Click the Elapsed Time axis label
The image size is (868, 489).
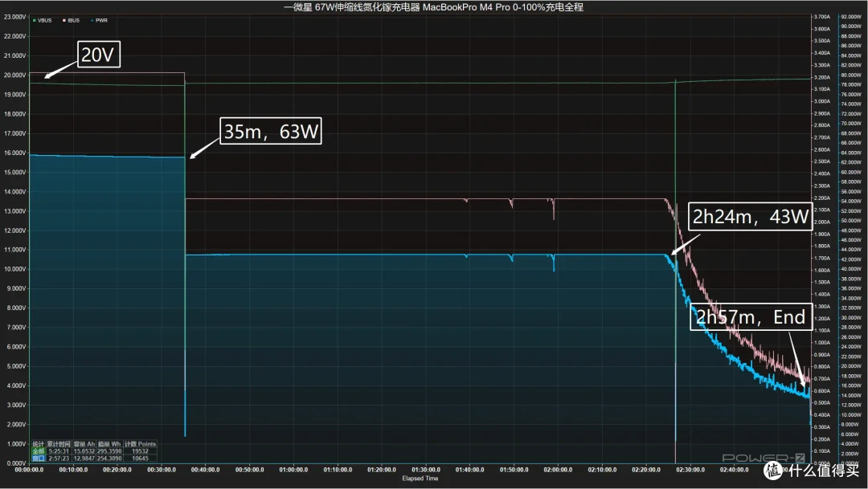(420, 479)
